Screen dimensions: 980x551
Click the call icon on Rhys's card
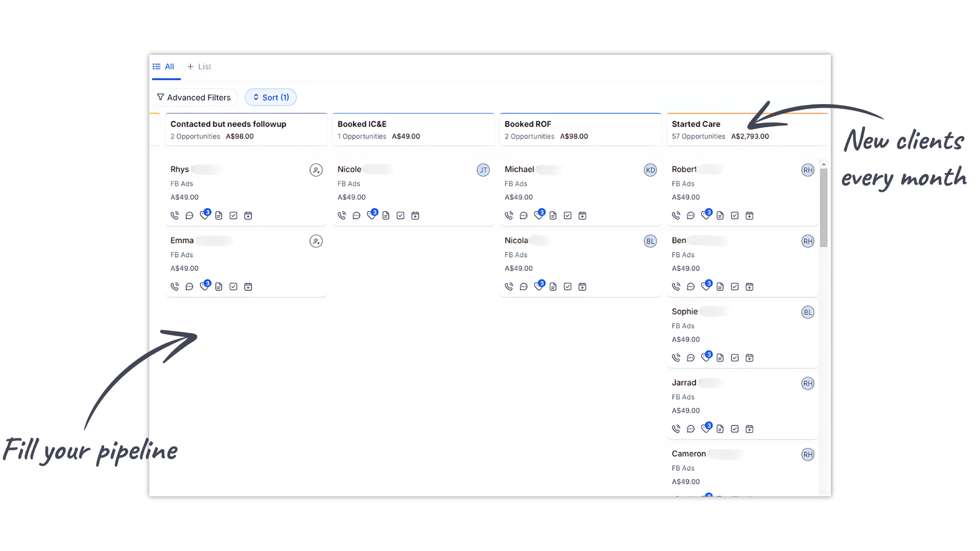click(175, 215)
